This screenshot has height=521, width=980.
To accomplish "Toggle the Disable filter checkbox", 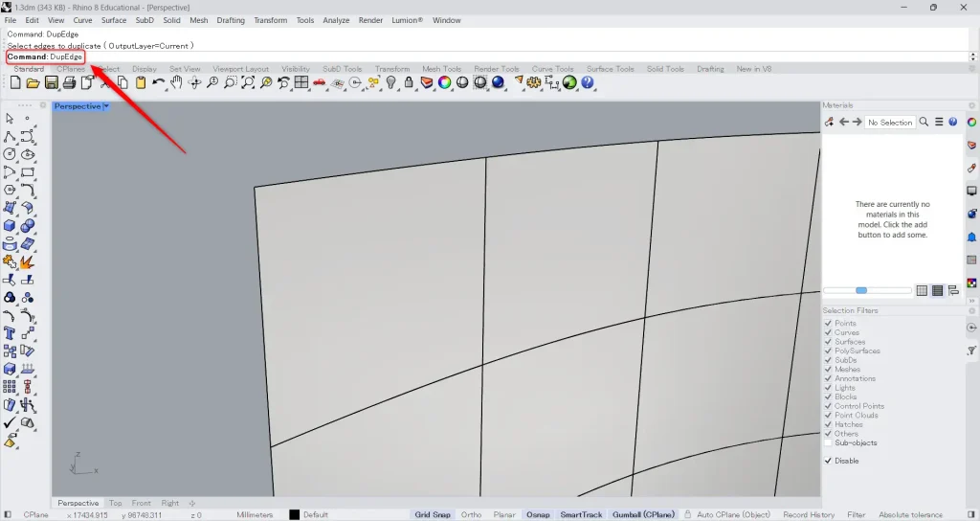I will click(x=828, y=461).
